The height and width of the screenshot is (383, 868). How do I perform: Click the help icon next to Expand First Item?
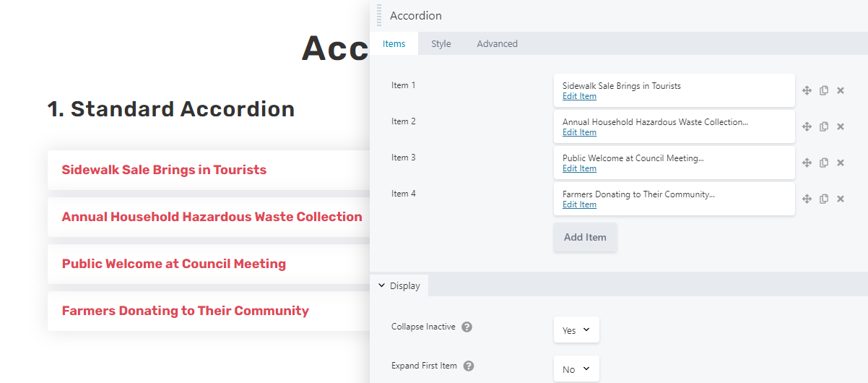pyautogui.click(x=469, y=366)
